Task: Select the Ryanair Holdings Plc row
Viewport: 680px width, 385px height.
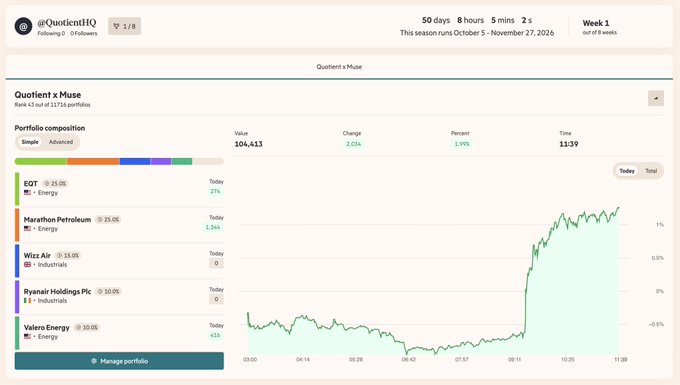Action: (x=119, y=297)
